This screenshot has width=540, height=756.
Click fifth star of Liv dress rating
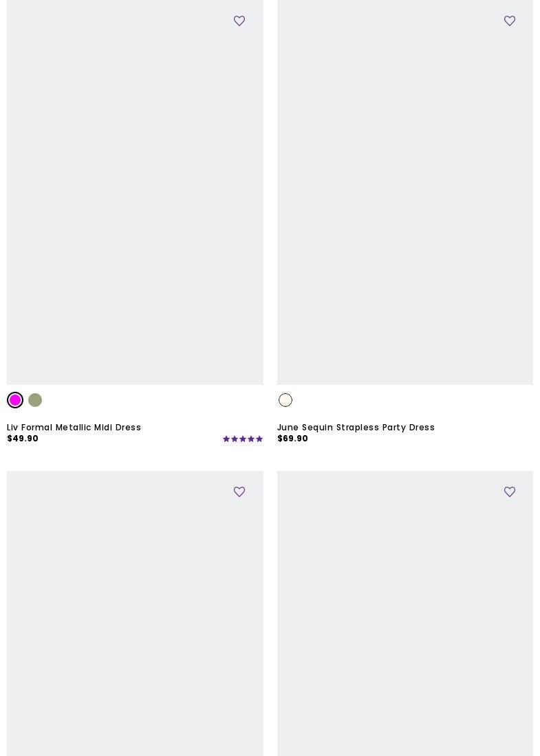259,439
